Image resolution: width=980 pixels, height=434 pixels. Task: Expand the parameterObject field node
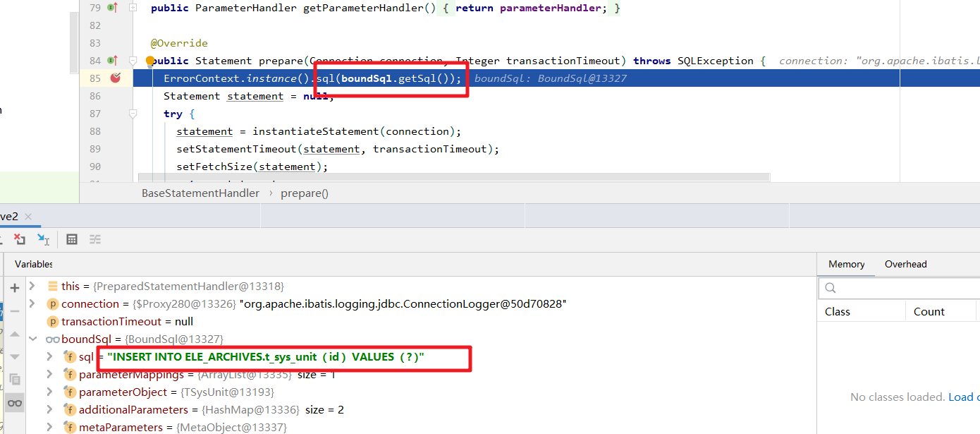(49, 392)
